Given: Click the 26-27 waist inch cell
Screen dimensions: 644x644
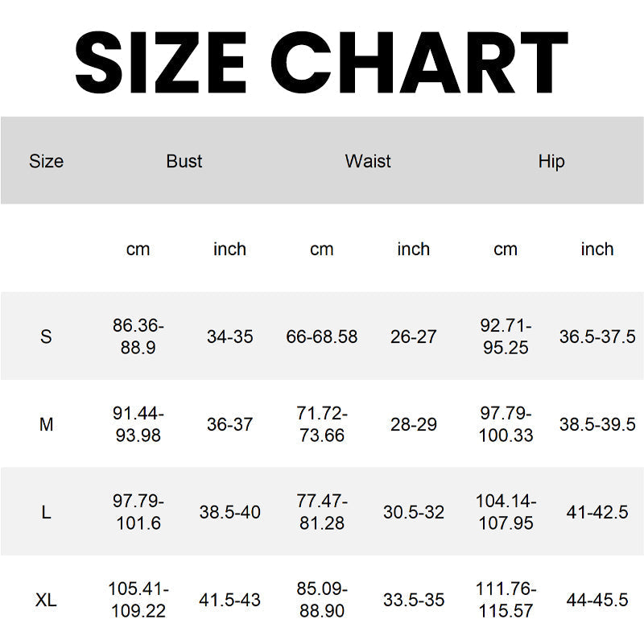Looking at the screenshot, I should pyautogui.click(x=414, y=336).
